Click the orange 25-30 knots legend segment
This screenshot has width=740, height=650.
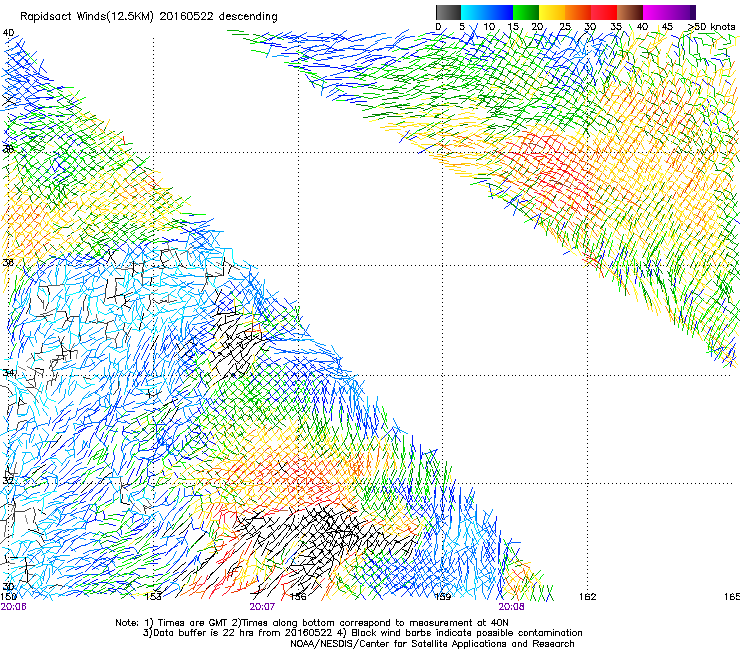pyautogui.click(x=578, y=12)
